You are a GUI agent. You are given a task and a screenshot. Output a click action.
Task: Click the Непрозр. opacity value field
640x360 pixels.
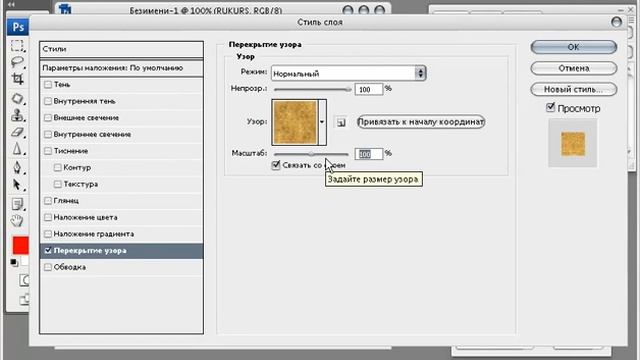(x=369, y=89)
